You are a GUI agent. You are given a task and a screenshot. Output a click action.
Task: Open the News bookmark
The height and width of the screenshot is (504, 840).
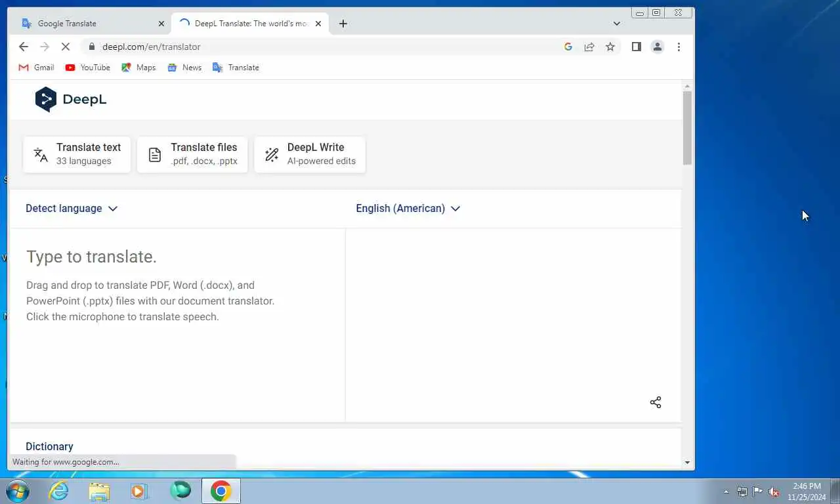(x=184, y=68)
